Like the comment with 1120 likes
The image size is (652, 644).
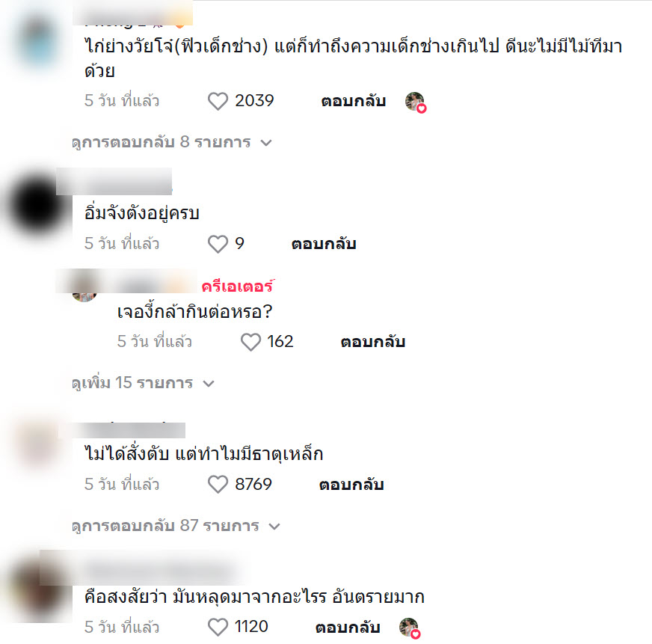[x=218, y=627]
